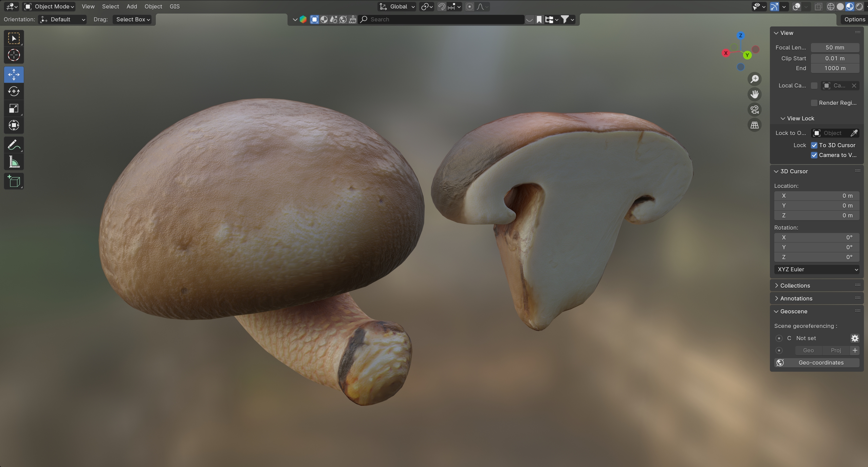
Task: Switch perspective/orthographic using grid icon
Action: [x=754, y=125]
